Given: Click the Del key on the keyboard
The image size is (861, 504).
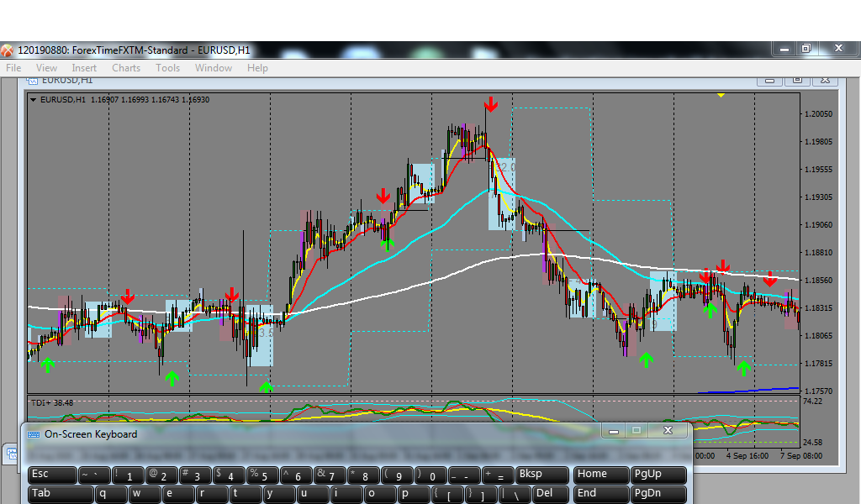Looking at the screenshot, I should 551,494.
